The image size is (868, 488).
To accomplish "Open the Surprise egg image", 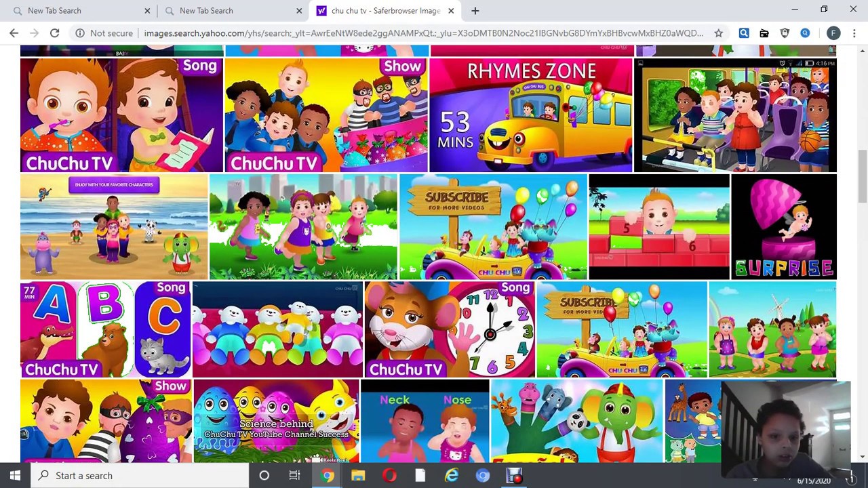I will click(x=784, y=227).
